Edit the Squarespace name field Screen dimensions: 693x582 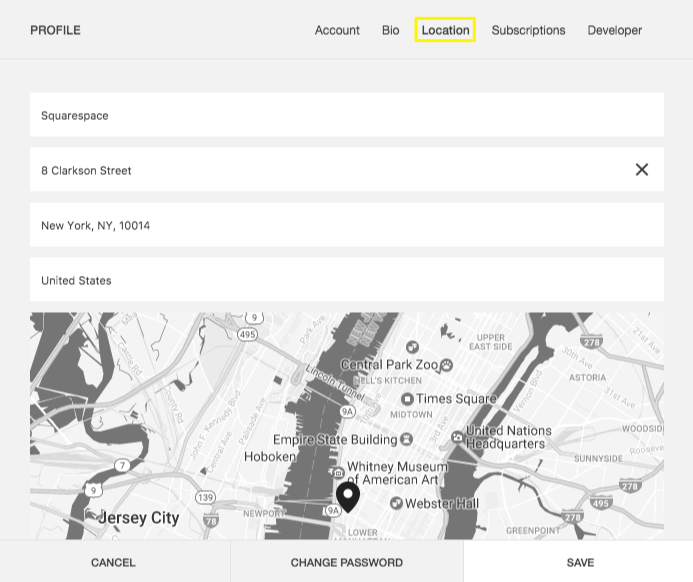point(346,115)
